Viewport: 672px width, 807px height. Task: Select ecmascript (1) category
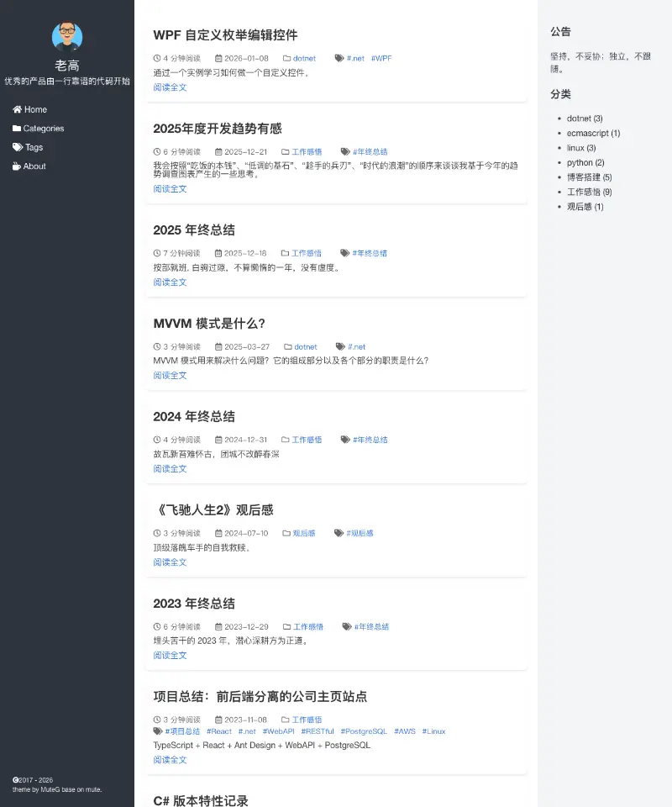593,134
